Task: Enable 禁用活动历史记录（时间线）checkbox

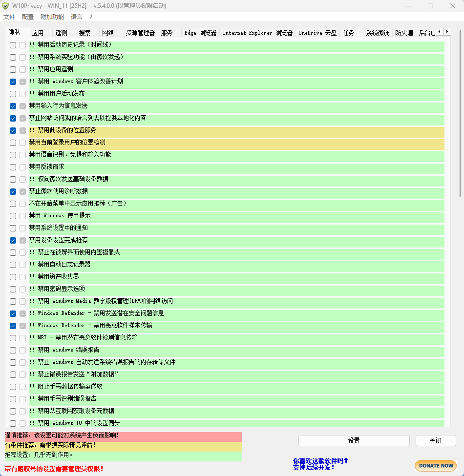Action: pyautogui.click(x=13, y=45)
